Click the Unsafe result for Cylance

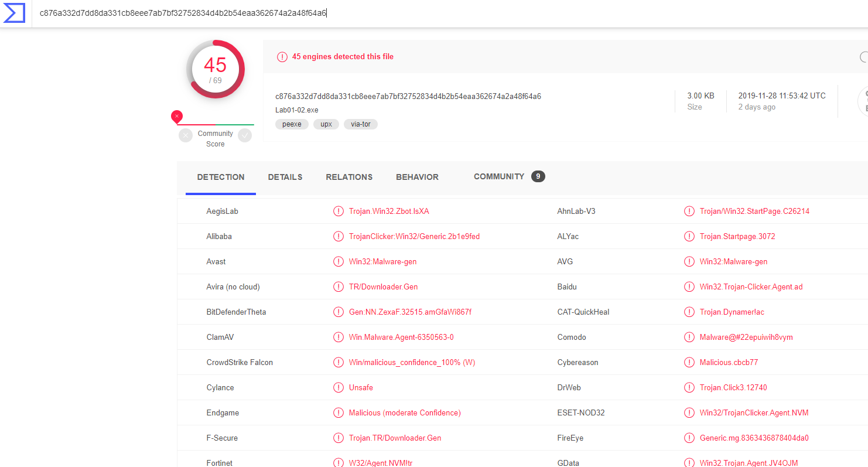[361, 387]
